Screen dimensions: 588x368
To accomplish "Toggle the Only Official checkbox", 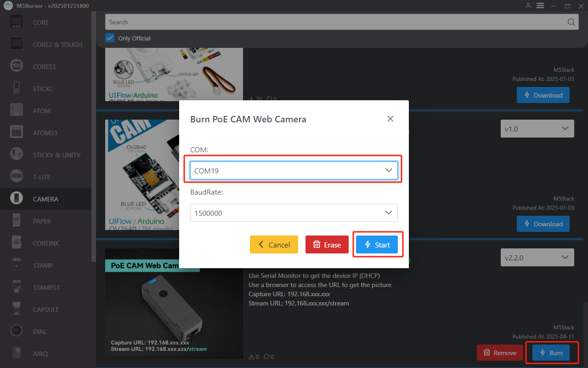I will click(110, 38).
